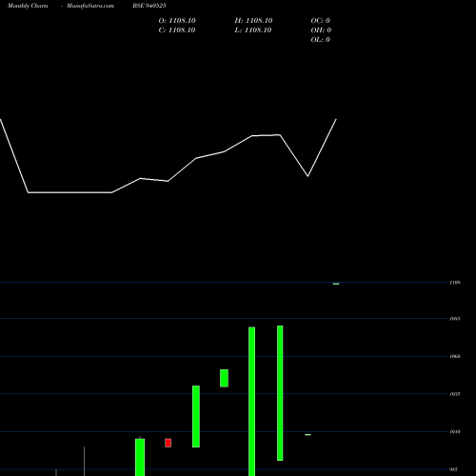Click the 'MunafaSutra.com' label

pyautogui.click(x=90, y=6)
